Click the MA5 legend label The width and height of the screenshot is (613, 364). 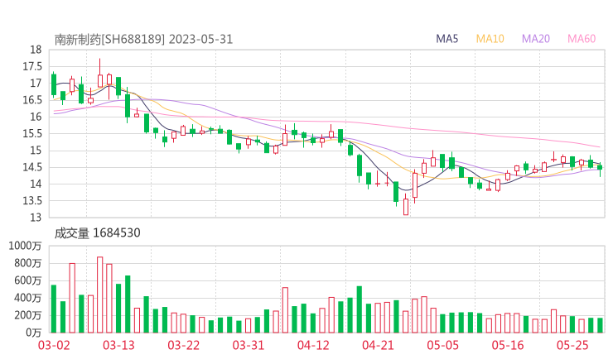pos(446,39)
